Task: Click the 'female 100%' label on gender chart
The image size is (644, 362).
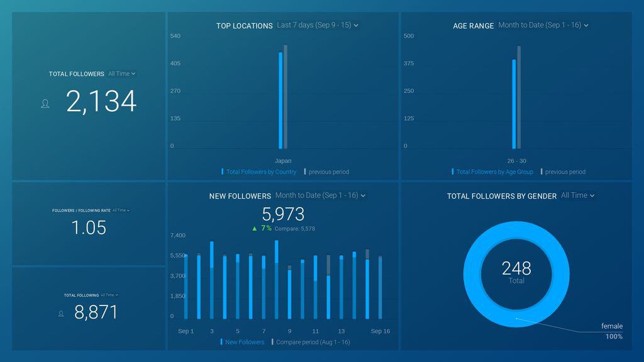Action: 611,331
